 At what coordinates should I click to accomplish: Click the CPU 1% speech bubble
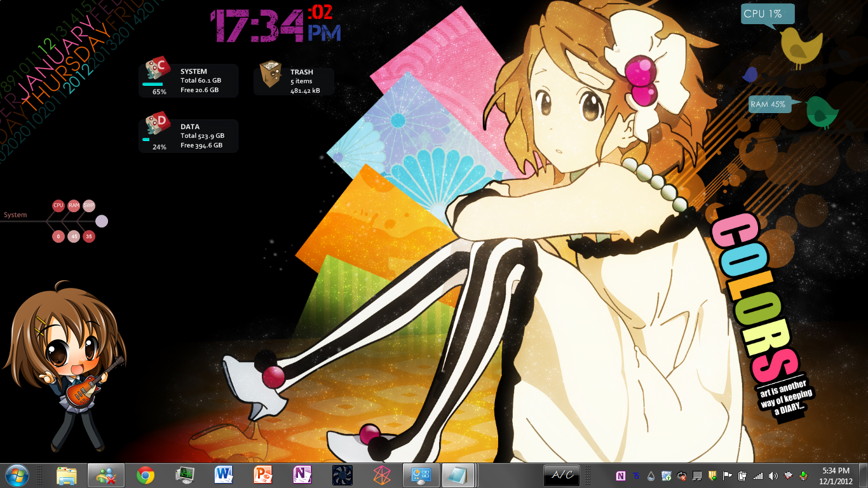coord(768,15)
